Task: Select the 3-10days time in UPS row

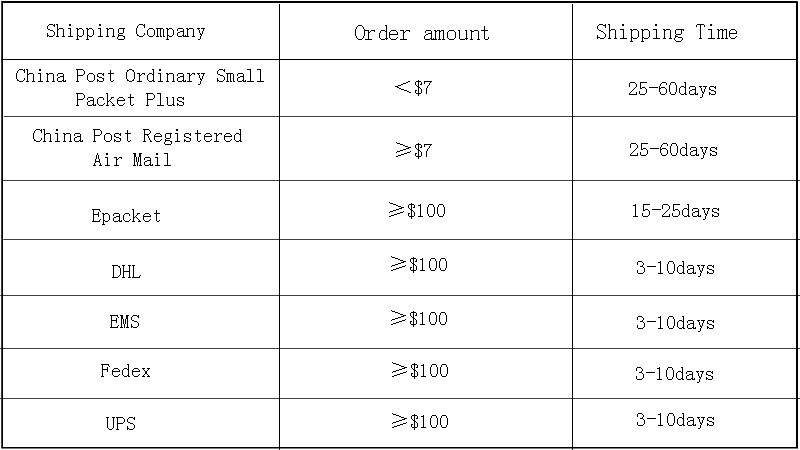Action: [x=675, y=420]
